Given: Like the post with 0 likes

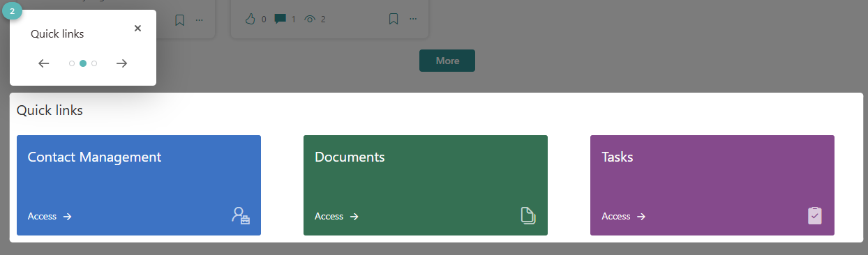Looking at the screenshot, I should pyautogui.click(x=250, y=19).
